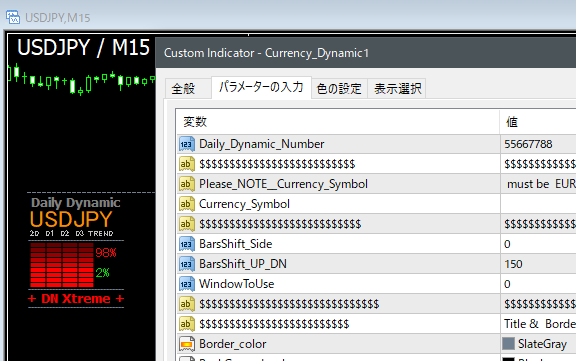
Task: Select the integer icon for WindowToUse
Action: (x=187, y=284)
